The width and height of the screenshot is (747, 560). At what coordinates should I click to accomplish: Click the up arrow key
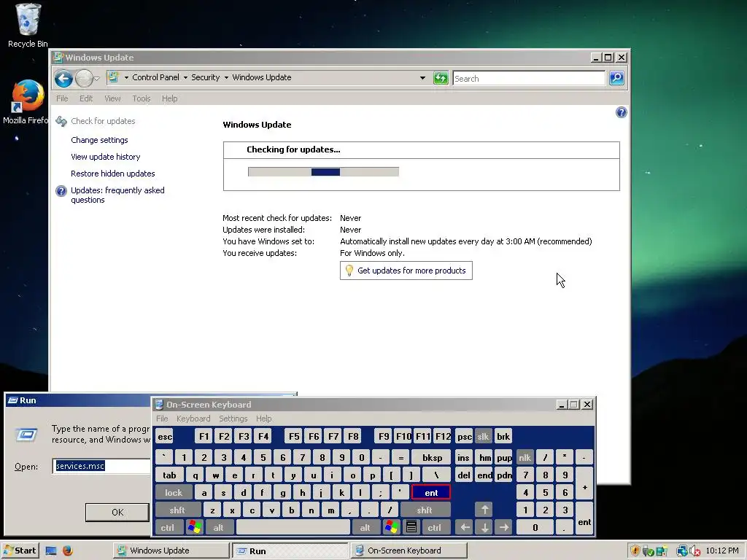484,510
